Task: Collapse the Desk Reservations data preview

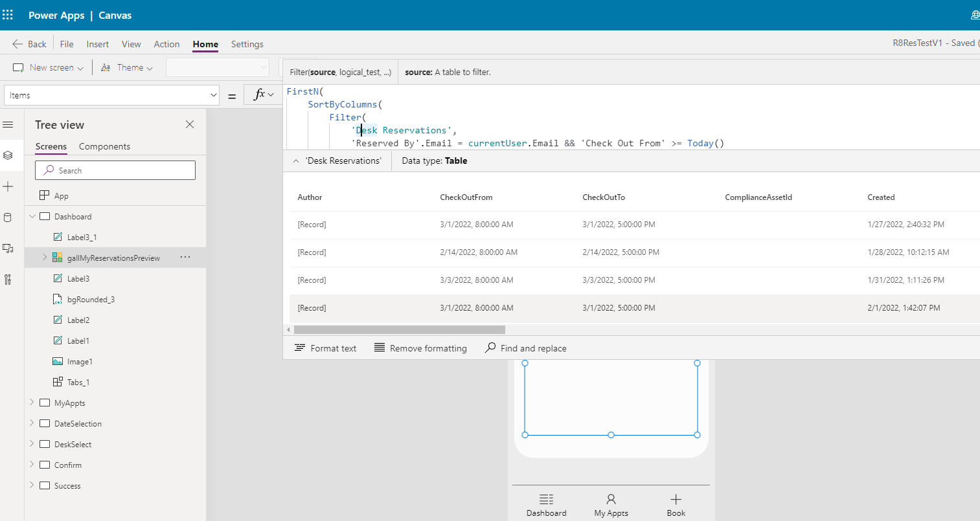Action: point(297,161)
